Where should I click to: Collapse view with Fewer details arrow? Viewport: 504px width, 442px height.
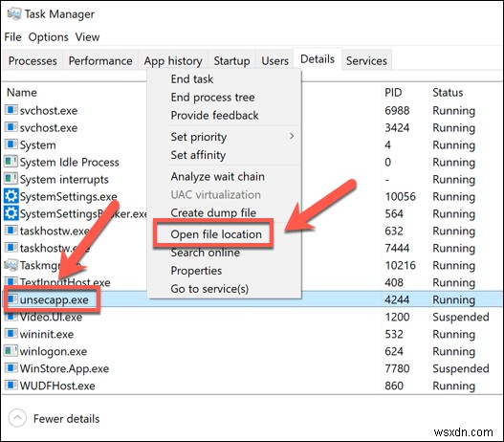point(17,418)
